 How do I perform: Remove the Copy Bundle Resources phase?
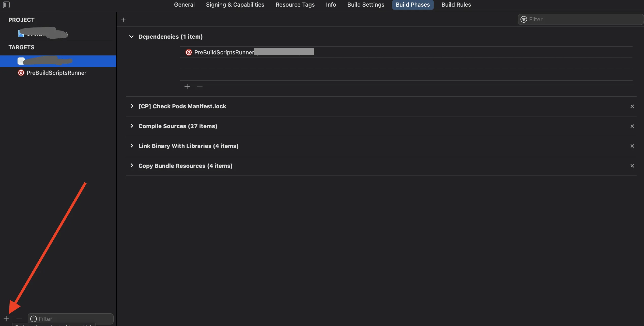point(632,166)
